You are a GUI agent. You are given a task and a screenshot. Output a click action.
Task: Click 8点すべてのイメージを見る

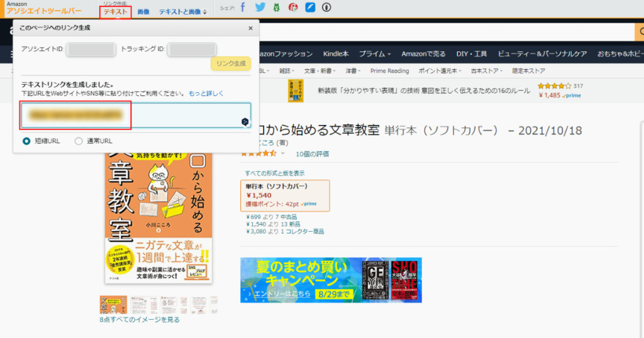click(139, 320)
